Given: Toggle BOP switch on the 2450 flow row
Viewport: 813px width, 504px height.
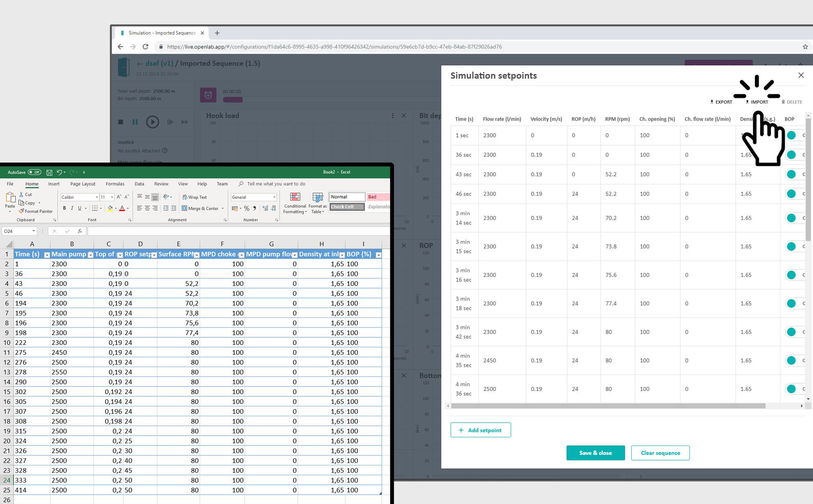Looking at the screenshot, I should pos(791,360).
